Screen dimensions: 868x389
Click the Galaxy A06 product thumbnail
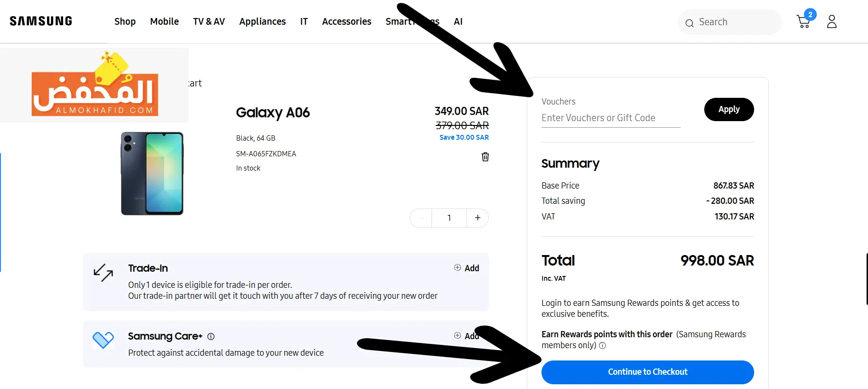click(x=152, y=173)
